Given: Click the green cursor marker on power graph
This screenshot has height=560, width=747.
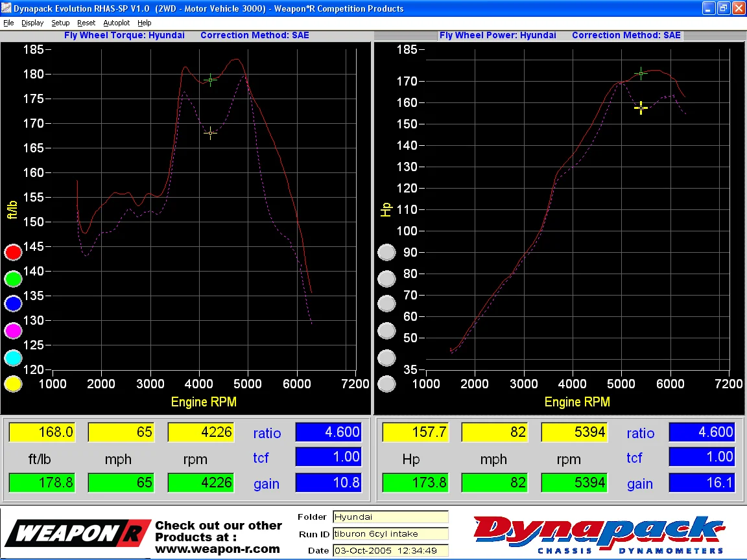Looking at the screenshot, I should pyautogui.click(x=641, y=73).
